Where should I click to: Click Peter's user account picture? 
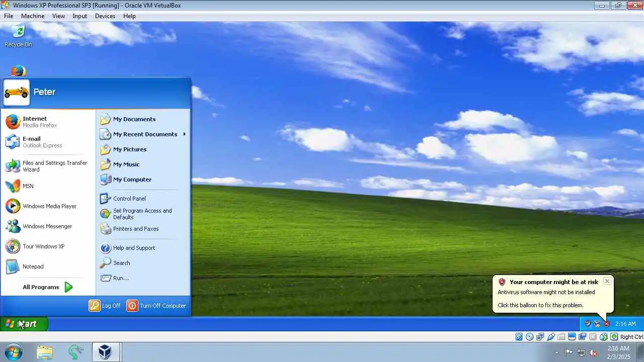(17, 93)
